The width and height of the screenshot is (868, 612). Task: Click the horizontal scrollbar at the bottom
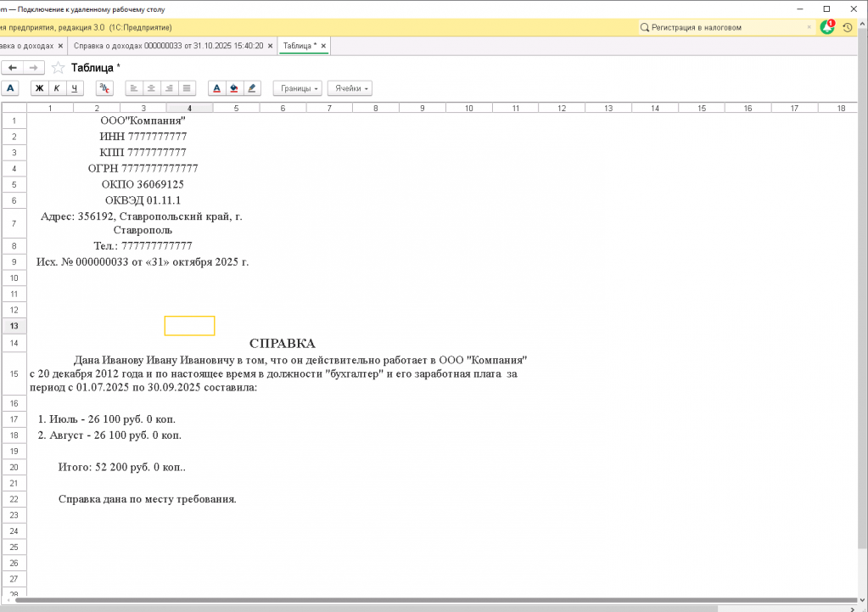point(436,600)
